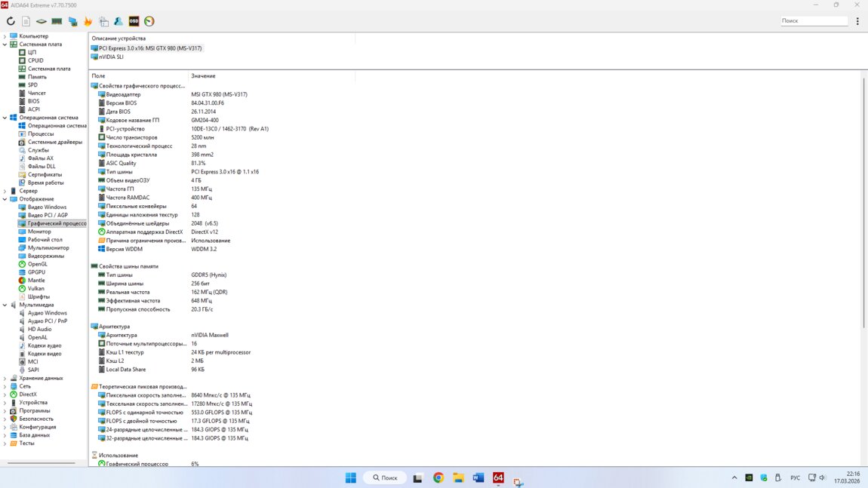The height and width of the screenshot is (488, 868).
Task: Expand the Компьютер tree node
Action: click(5, 36)
